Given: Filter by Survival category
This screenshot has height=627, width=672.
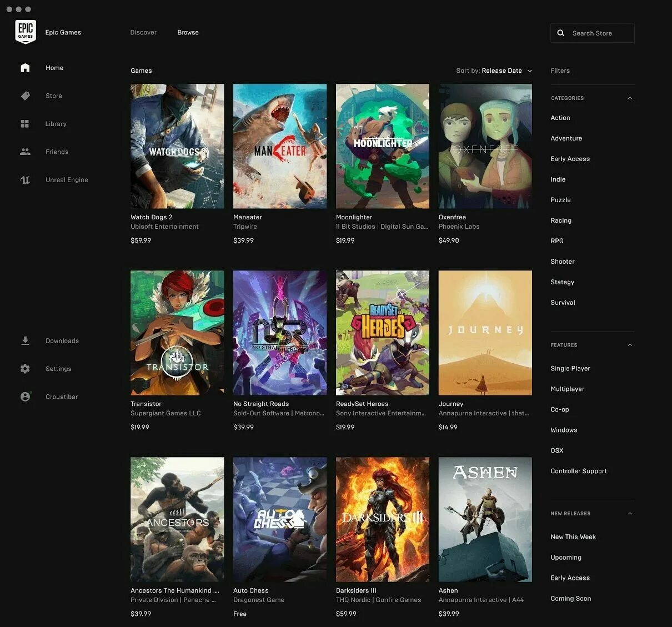Looking at the screenshot, I should click(x=563, y=303).
